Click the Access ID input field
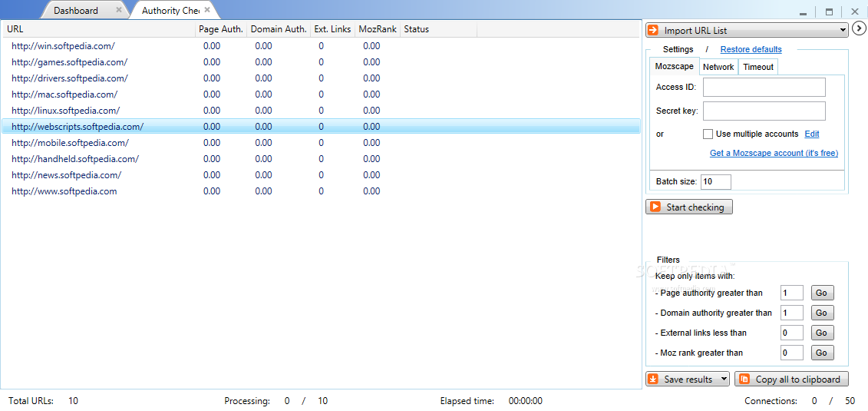The height and width of the screenshot is (411, 868). 764,87
